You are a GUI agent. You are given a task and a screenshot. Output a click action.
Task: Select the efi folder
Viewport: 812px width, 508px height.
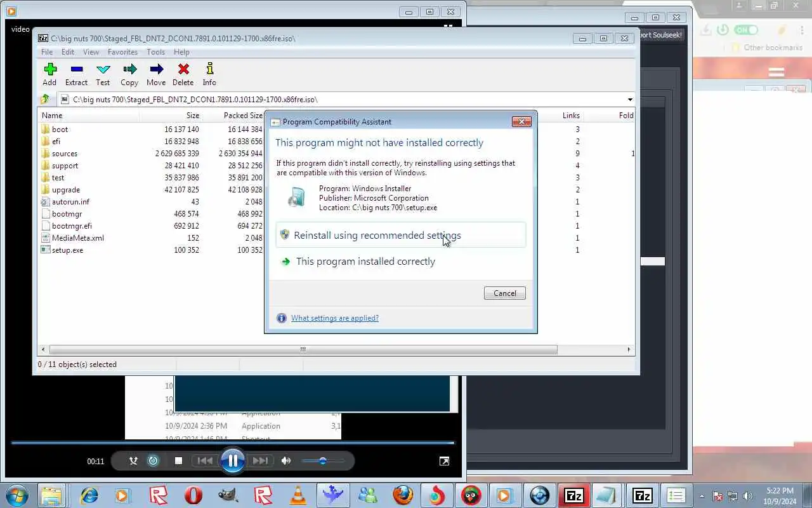click(x=56, y=141)
